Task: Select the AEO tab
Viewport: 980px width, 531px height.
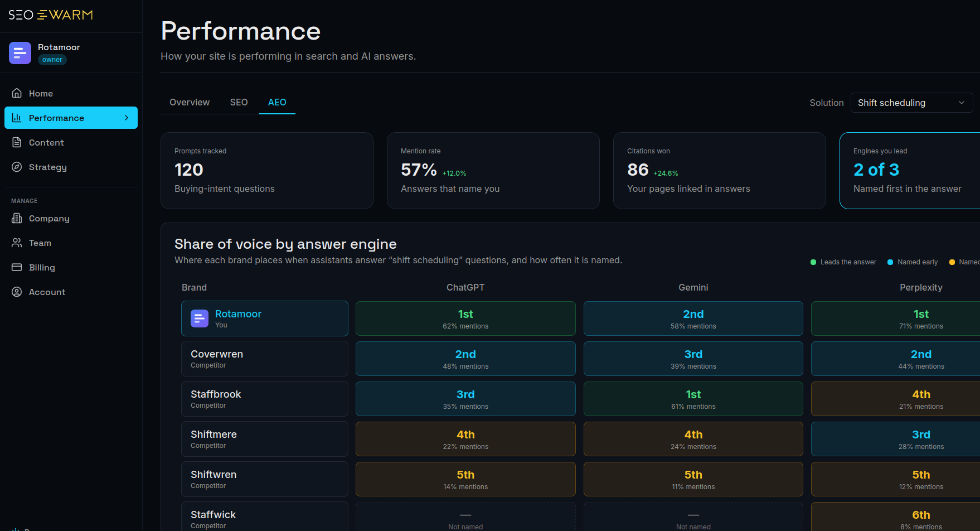Action: click(x=277, y=102)
